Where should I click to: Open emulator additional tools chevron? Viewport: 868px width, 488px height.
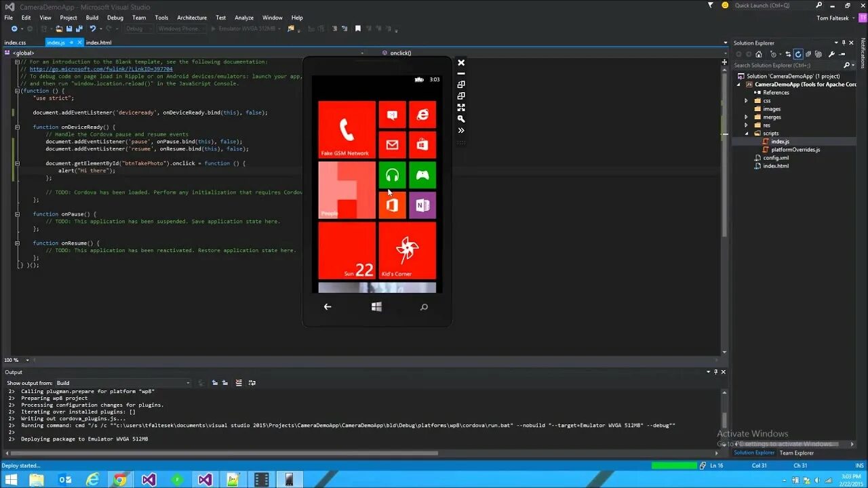(461, 130)
